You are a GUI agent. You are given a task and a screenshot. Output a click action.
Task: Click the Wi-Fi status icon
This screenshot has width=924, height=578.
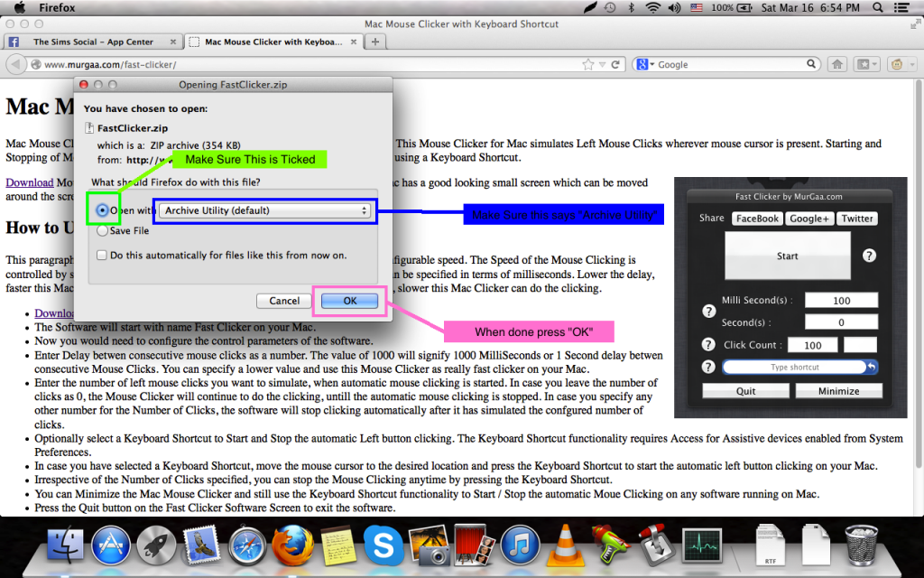pos(652,7)
